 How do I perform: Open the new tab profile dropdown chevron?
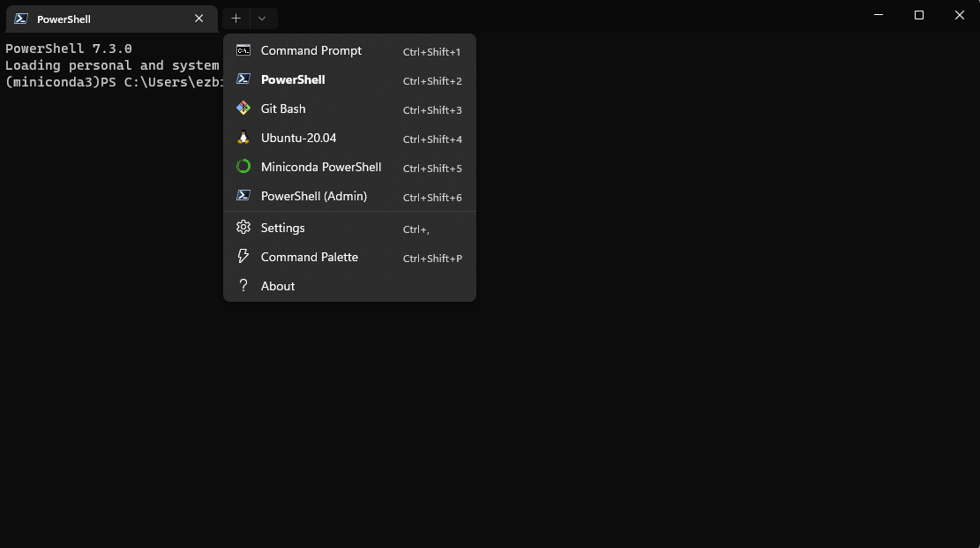point(261,18)
